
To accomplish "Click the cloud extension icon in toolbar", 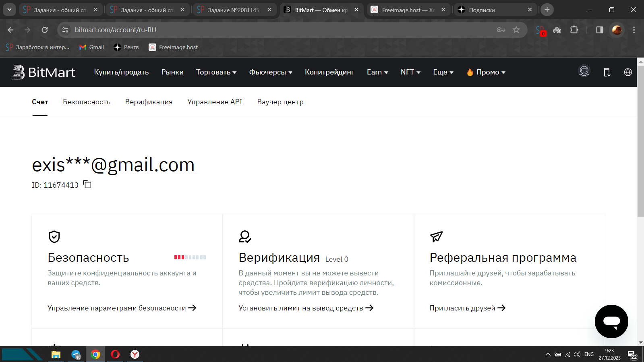I will click(557, 30).
